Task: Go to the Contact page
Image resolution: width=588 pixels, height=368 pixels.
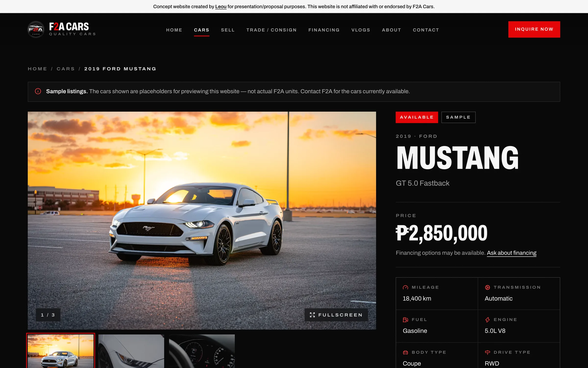Action: coord(426,30)
